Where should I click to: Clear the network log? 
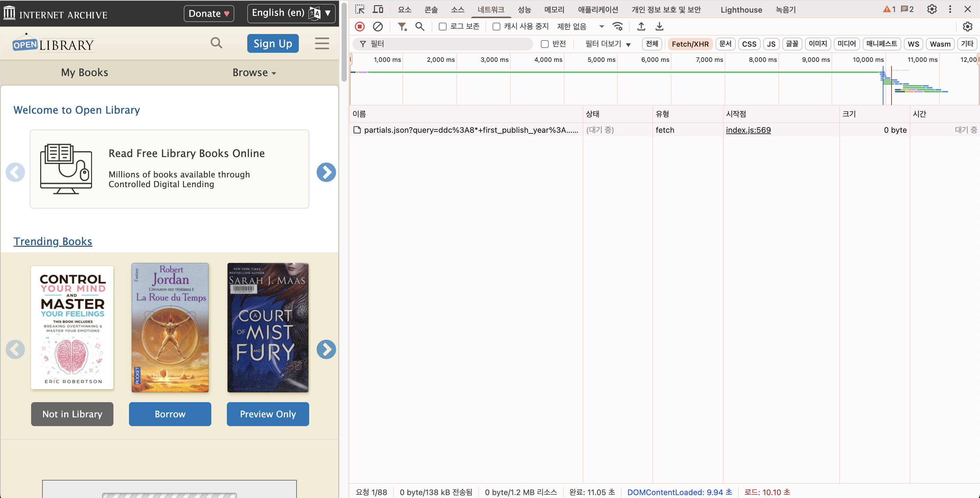(378, 27)
